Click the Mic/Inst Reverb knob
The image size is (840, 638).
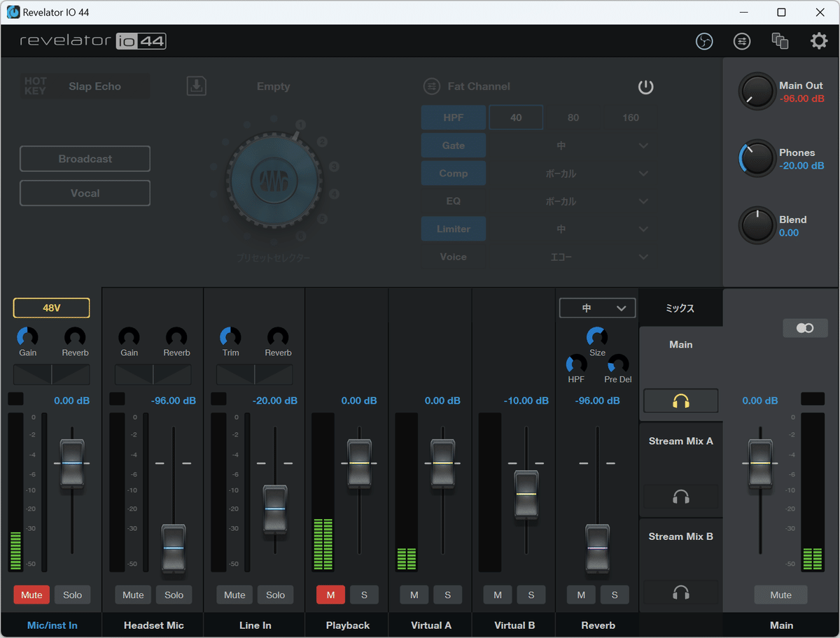(75, 336)
